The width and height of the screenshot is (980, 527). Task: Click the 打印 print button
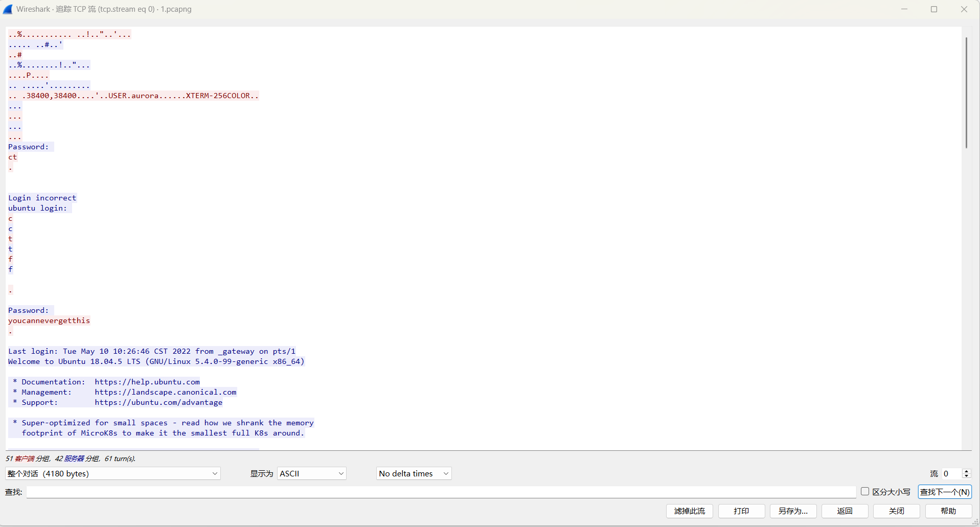pyautogui.click(x=742, y=511)
